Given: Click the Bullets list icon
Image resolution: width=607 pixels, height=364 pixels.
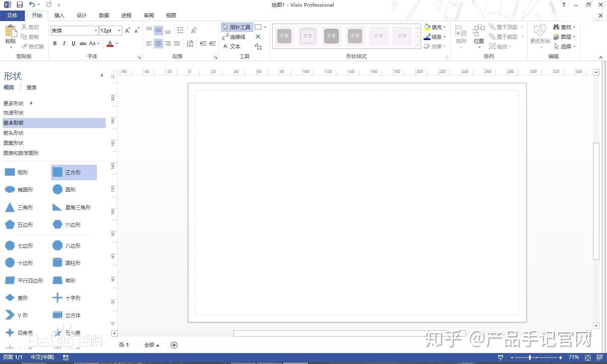Looking at the screenshot, I should [181, 30].
